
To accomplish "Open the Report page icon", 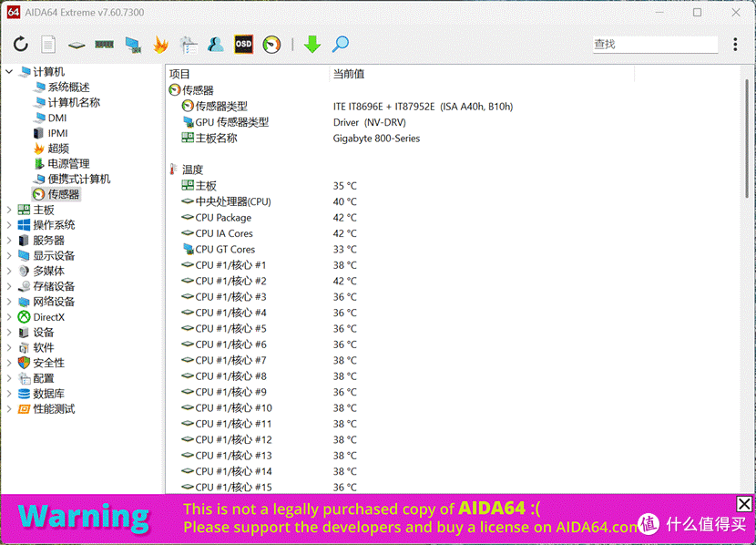I will (48, 45).
